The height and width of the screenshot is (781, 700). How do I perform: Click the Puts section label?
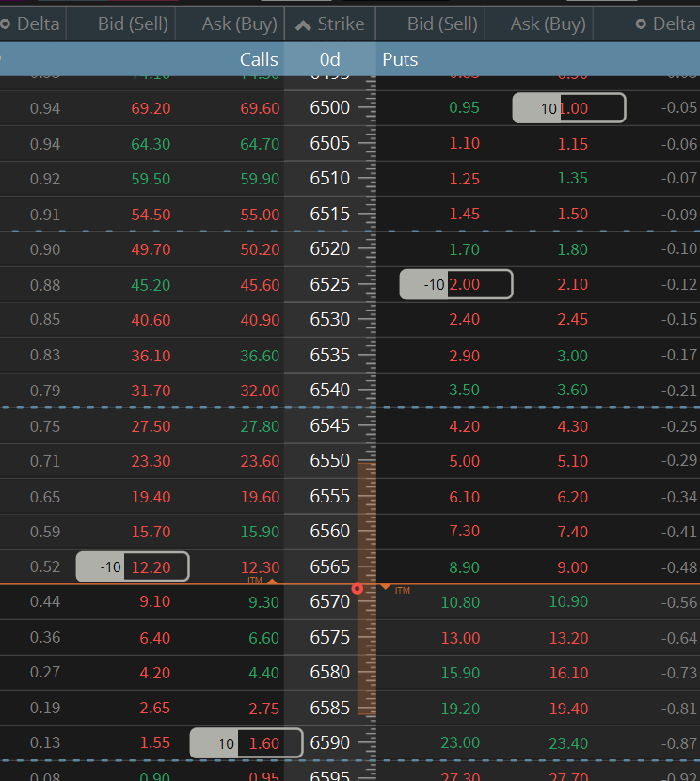(400, 60)
